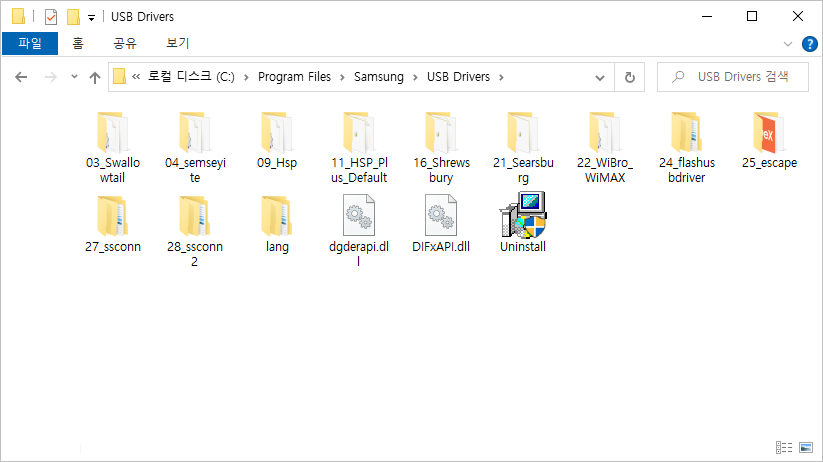The image size is (823, 462).
Task: Go up one folder level arrow
Action: tap(94, 78)
